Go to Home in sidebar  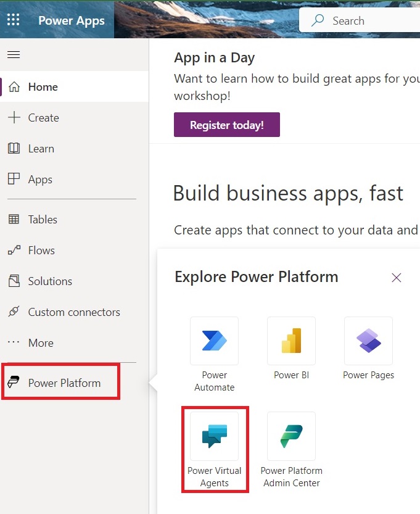coord(43,87)
